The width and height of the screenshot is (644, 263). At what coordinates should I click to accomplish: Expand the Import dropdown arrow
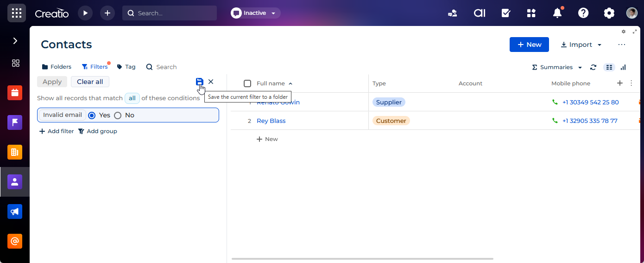[600, 45]
